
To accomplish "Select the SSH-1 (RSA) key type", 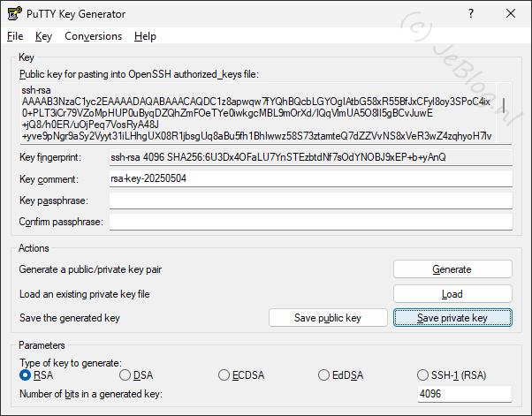I will 424,375.
